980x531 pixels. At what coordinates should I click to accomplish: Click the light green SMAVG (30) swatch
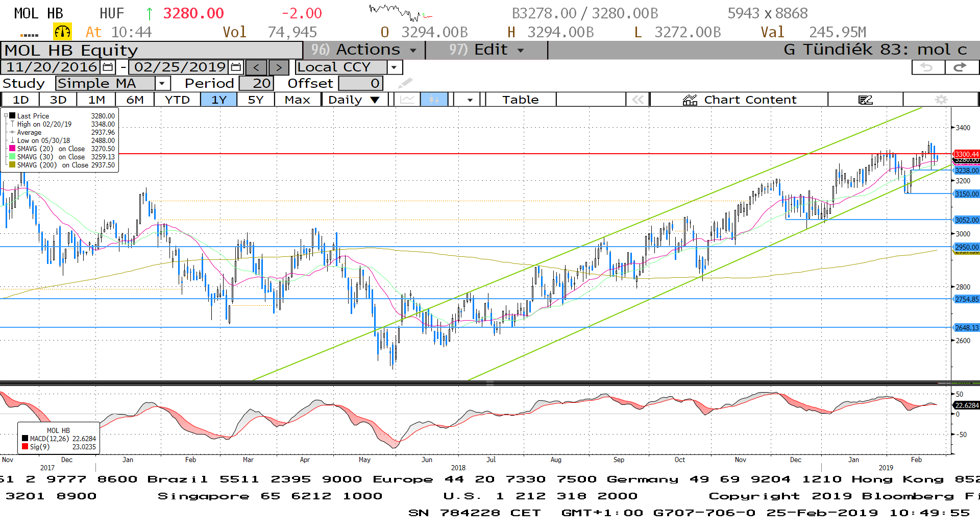[12, 157]
